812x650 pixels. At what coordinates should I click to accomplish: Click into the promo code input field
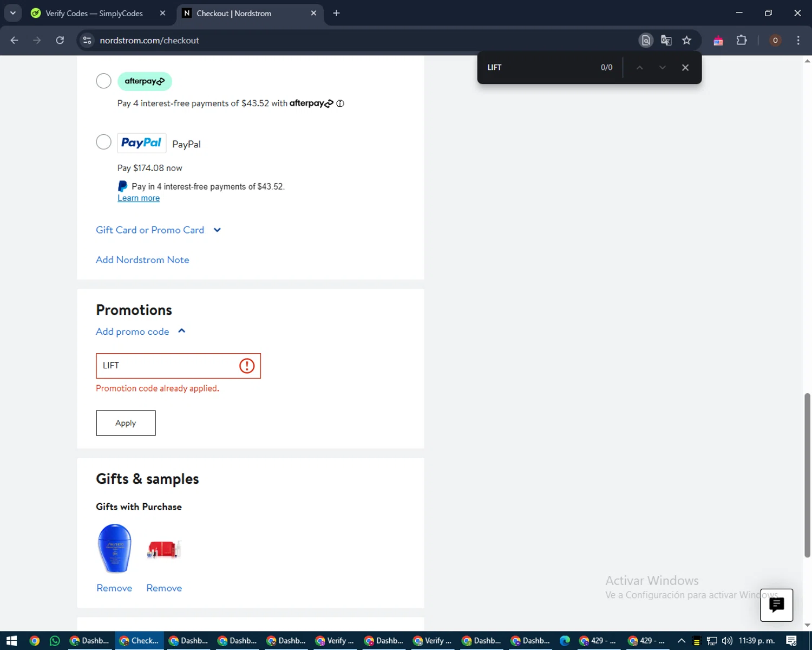178,366
